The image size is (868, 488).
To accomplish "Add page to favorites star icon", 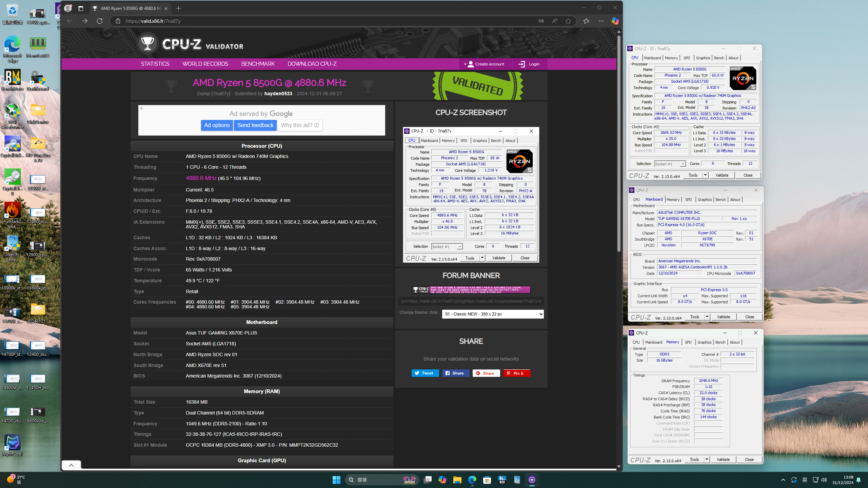I will pyautogui.click(x=568, y=21).
